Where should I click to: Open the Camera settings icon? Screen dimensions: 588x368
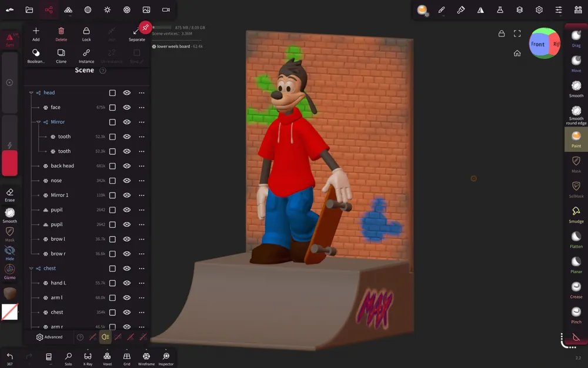166,10
